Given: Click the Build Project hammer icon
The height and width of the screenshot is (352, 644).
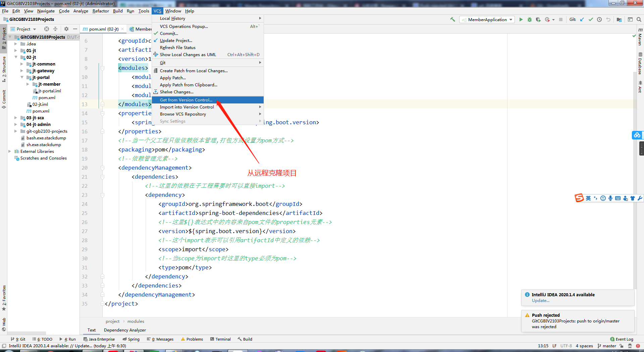Looking at the screenshot, I should pos(452,19).
